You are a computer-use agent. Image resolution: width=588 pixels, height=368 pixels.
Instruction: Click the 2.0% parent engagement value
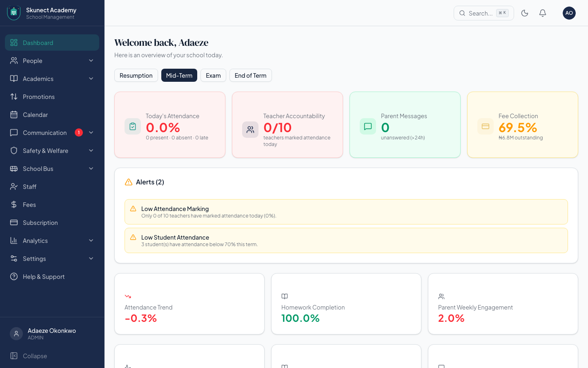(x=451, y=318)
